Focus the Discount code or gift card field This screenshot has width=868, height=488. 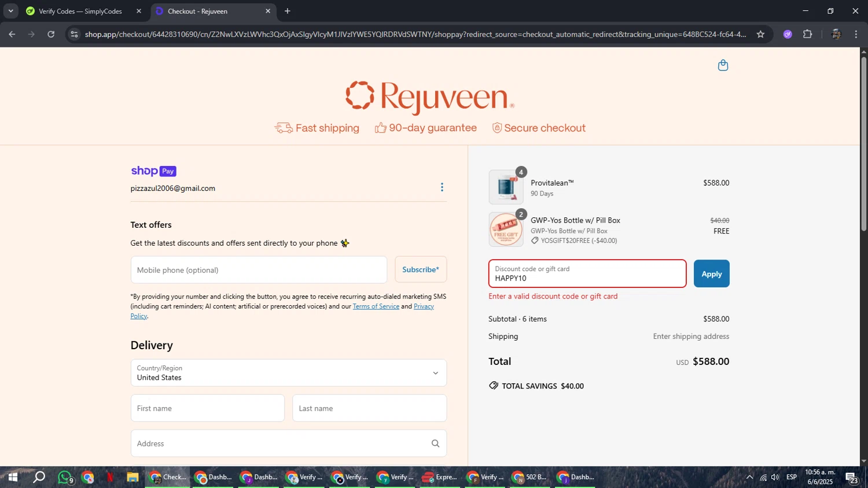coord(587,274)
